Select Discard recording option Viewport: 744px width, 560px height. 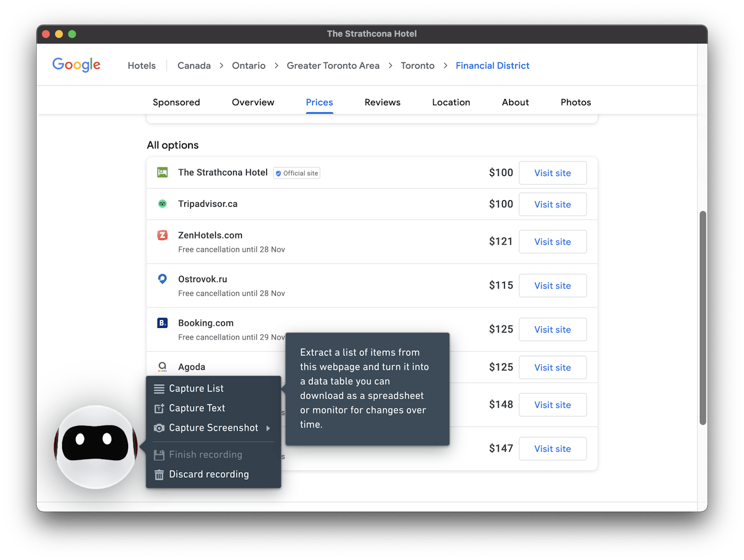coord(214,474)
